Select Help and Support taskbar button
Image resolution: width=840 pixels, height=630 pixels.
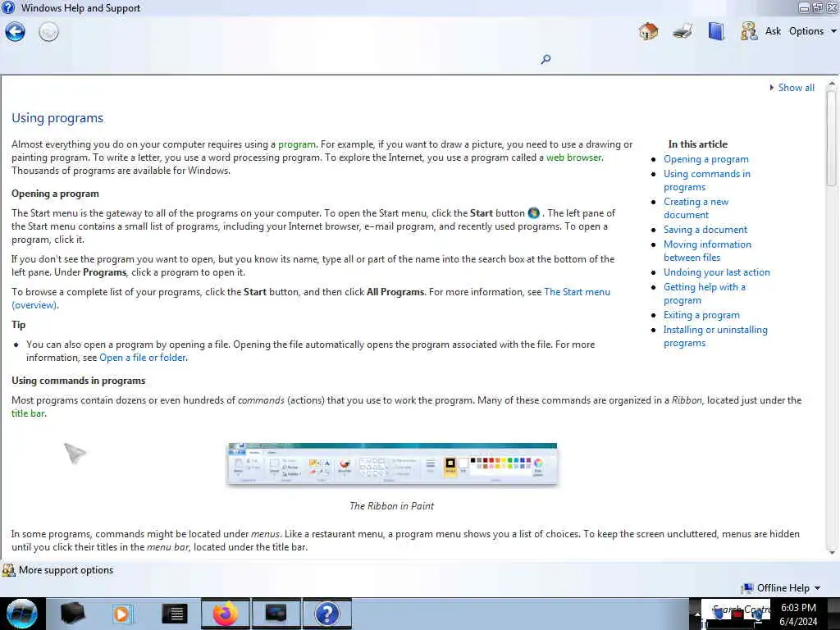point(327,614)
